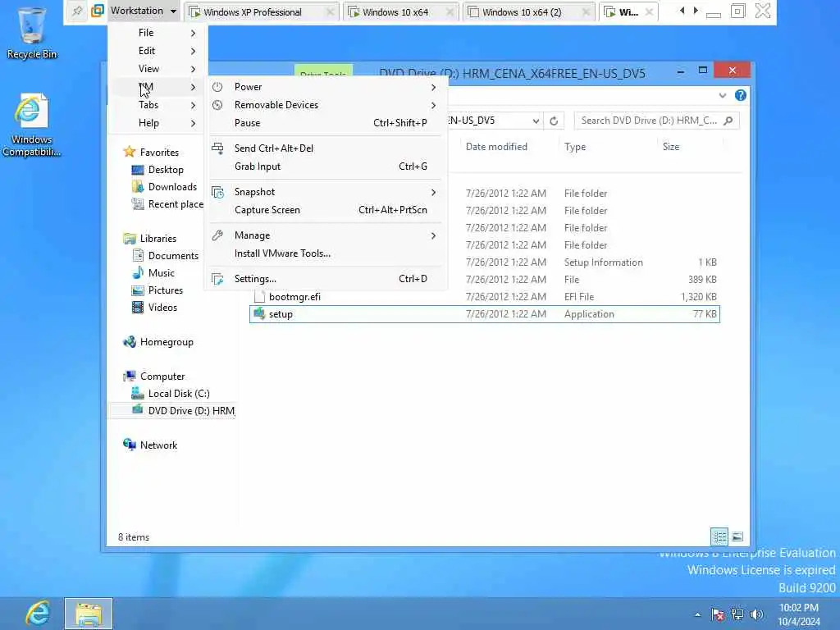This screenshot has height=630, width=840.
Task: Open the address bar history dropdown
Action: 535,121
